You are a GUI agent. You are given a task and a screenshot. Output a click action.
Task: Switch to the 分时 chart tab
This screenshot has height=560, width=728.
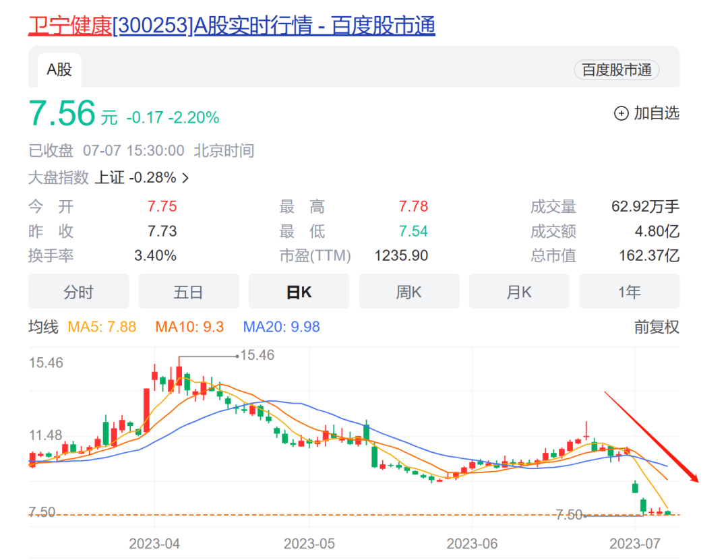coord(78,292)
